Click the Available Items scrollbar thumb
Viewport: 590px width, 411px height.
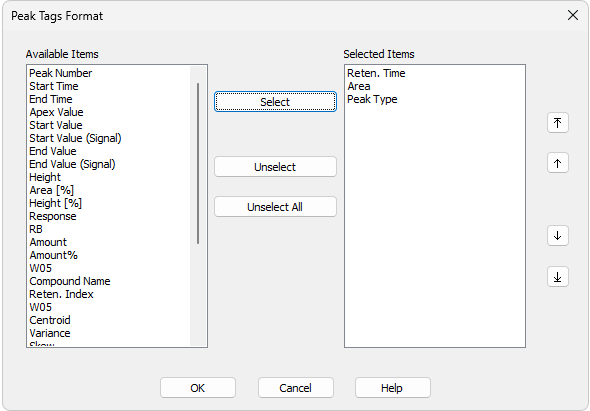198,163
